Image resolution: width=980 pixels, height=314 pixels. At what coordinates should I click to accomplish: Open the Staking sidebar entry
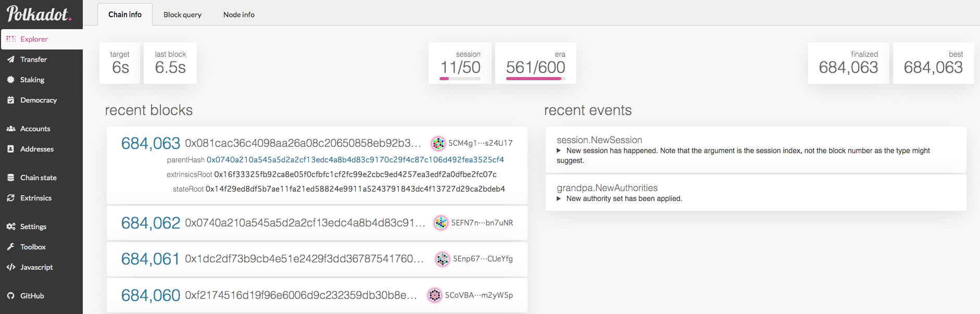tap(42, 80)
